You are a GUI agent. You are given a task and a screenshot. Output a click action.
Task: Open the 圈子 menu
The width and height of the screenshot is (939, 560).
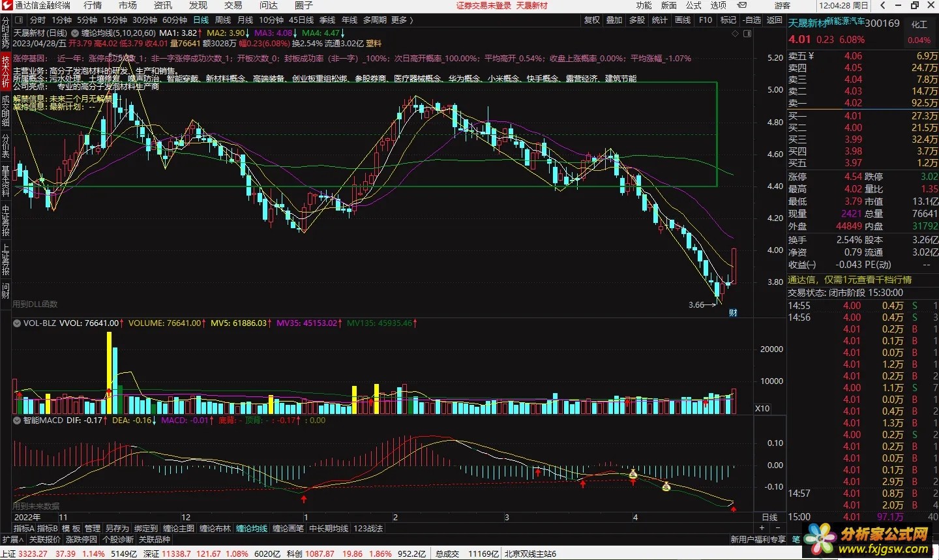click(304, 5)
